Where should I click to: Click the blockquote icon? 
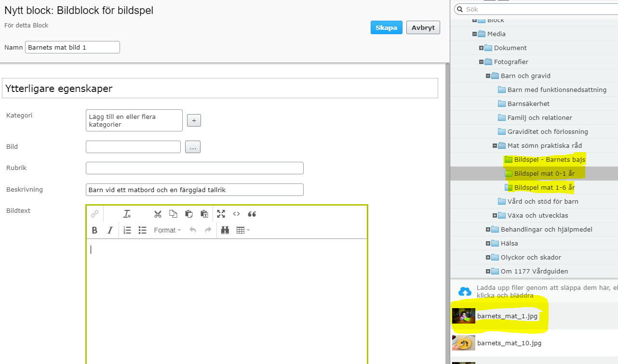pos(252,214)
